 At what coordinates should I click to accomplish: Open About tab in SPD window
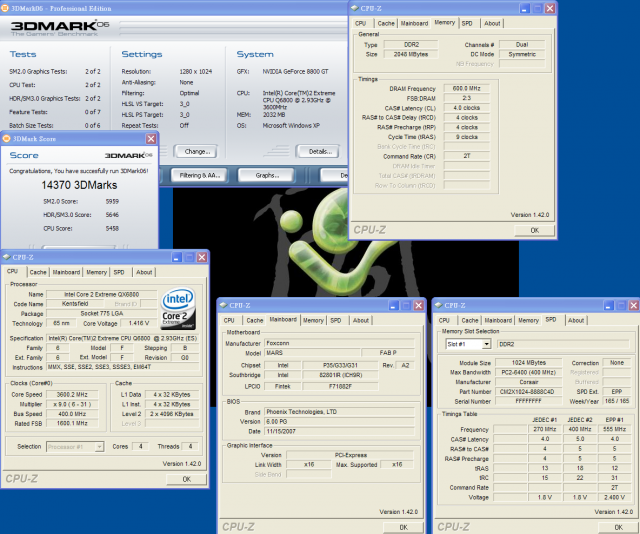576,320
